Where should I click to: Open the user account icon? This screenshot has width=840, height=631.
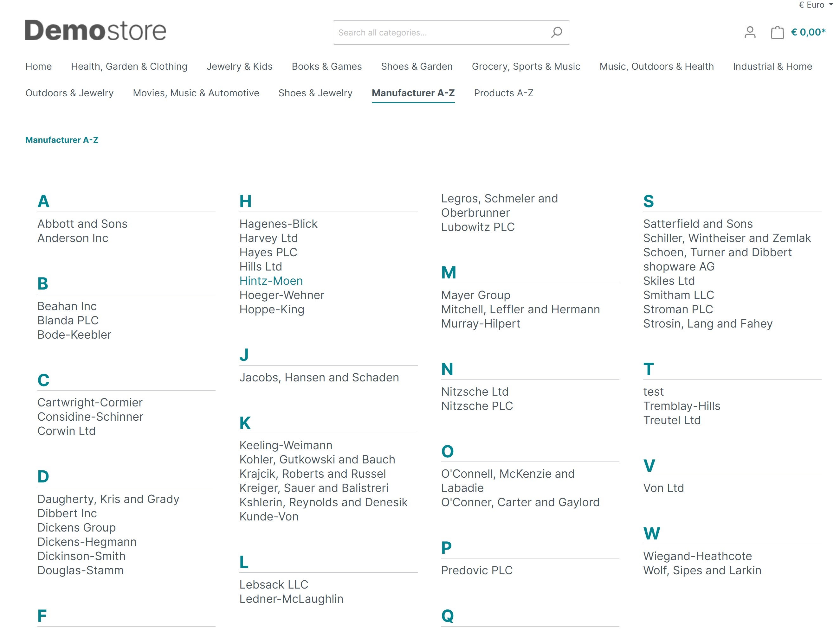click(750, 33)
